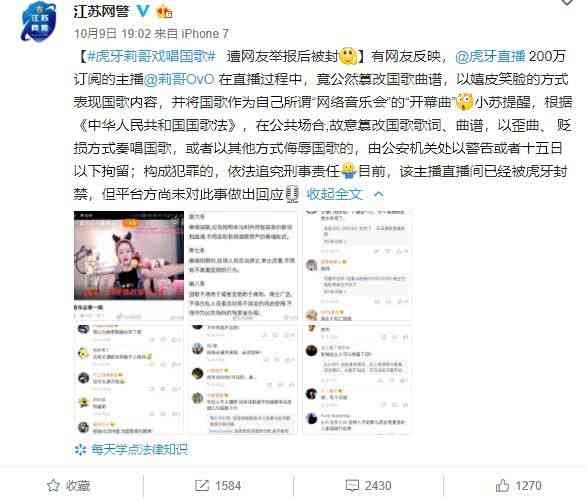Open the post options arrow at top right

click(x=568, y=2)
